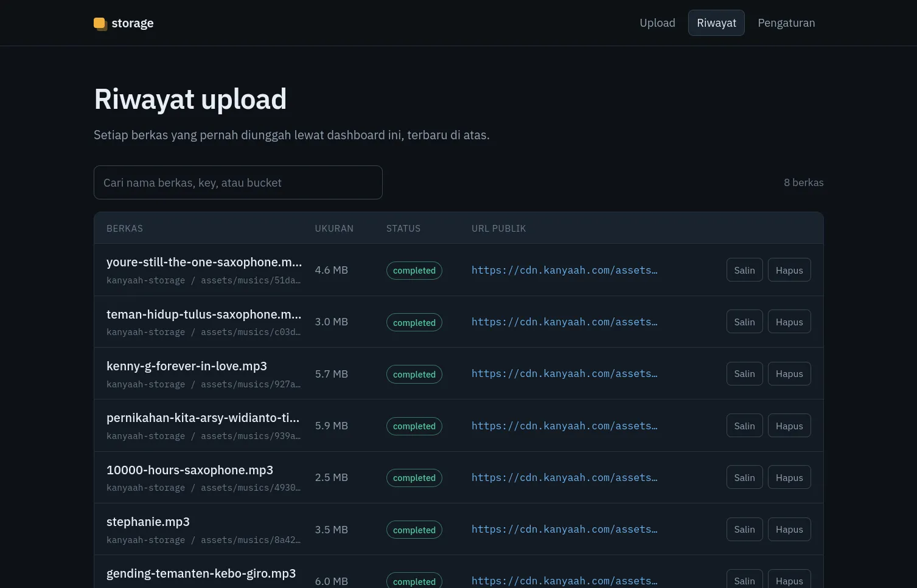The image size is (917, 588).
Task: Select file name gending-temanten-kebo-giro.mp3
Action: click(x=201, y=573)
